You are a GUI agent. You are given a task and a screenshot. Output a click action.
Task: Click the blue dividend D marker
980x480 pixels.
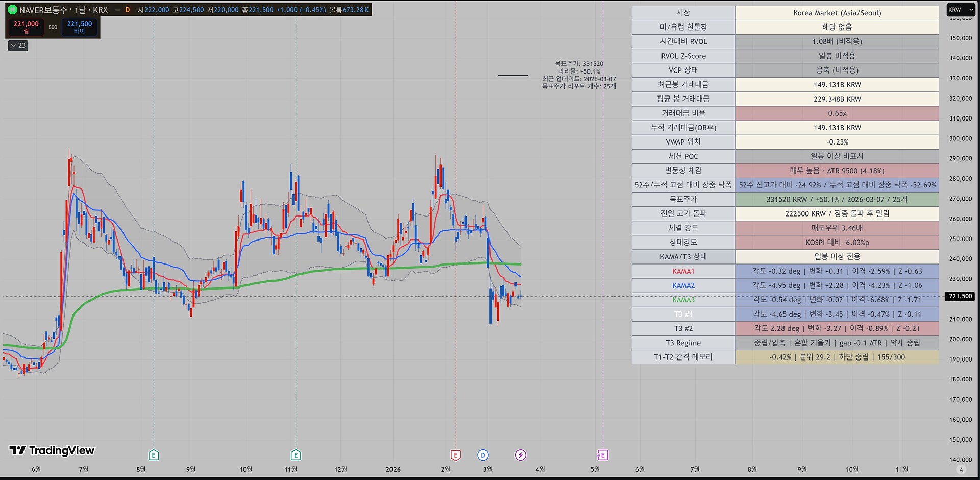click(483, 455)
